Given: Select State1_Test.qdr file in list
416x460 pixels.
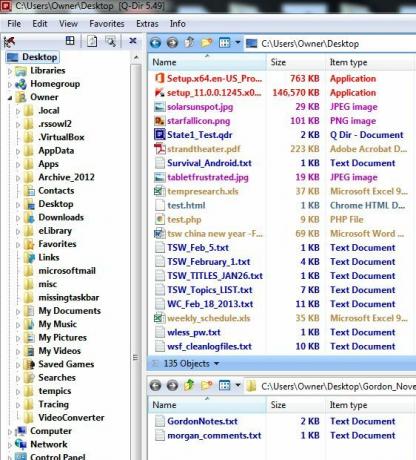Looking at the screenshot, I should 199,135.
